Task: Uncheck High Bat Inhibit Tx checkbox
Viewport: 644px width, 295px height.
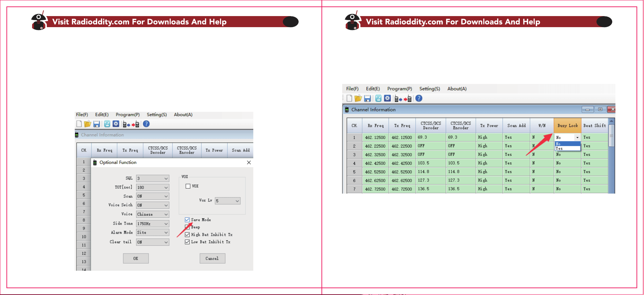Action: [x=187, y=235]
